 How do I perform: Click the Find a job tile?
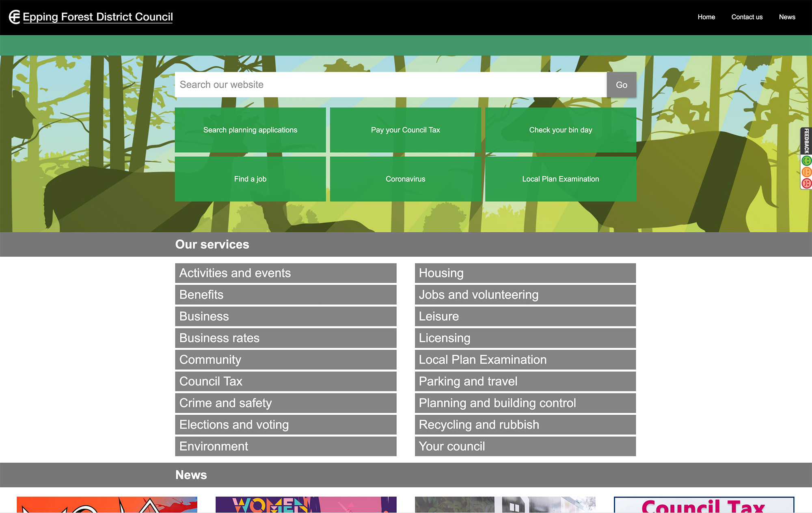(250, 179)
